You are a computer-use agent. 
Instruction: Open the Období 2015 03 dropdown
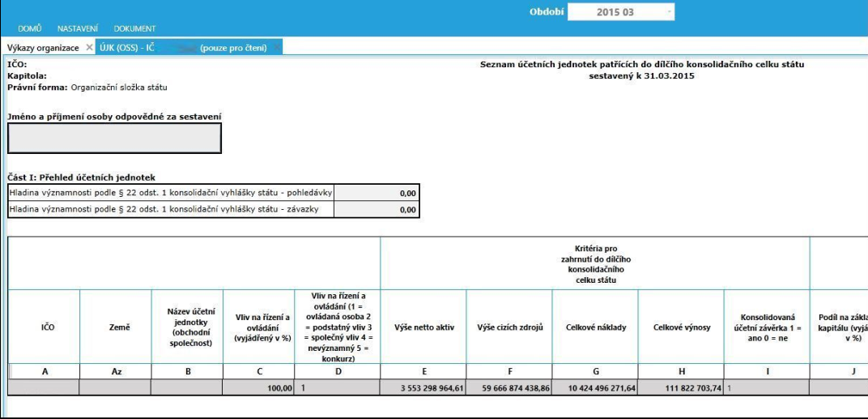tap(620, 11)
